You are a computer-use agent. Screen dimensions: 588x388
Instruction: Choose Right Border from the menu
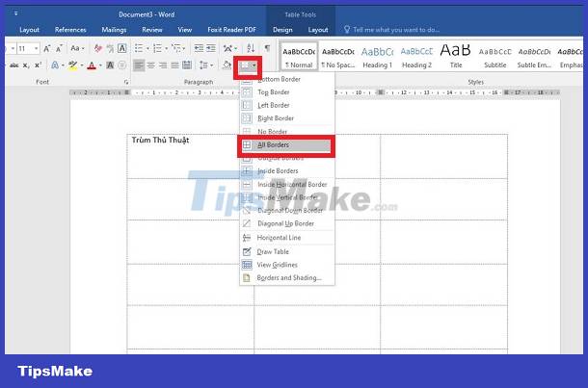(x=287, y=118)
